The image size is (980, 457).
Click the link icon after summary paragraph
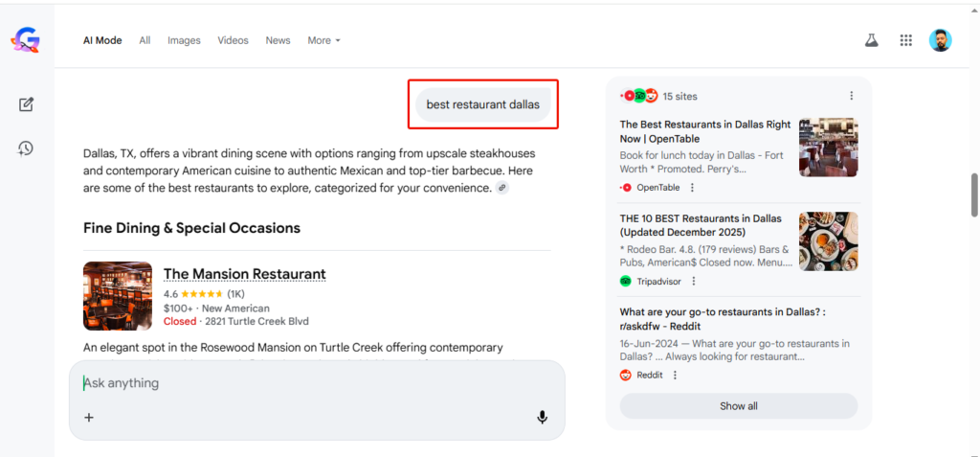(x=502, y=188)
